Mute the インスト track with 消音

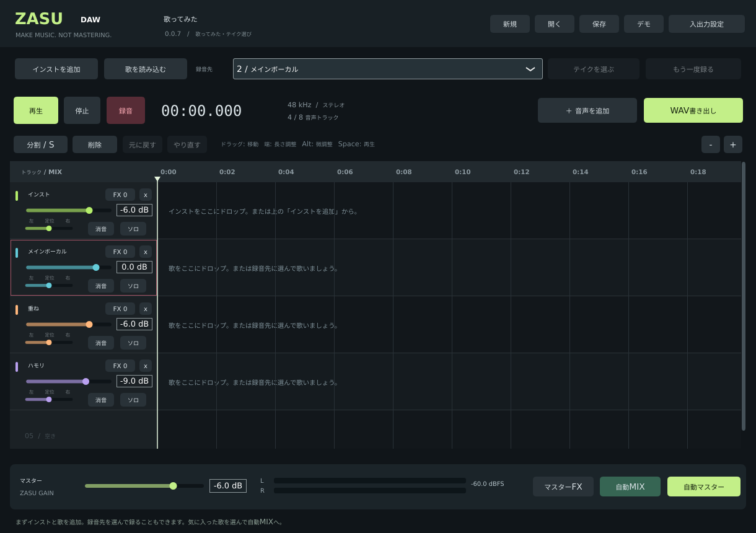coord(101,229)
